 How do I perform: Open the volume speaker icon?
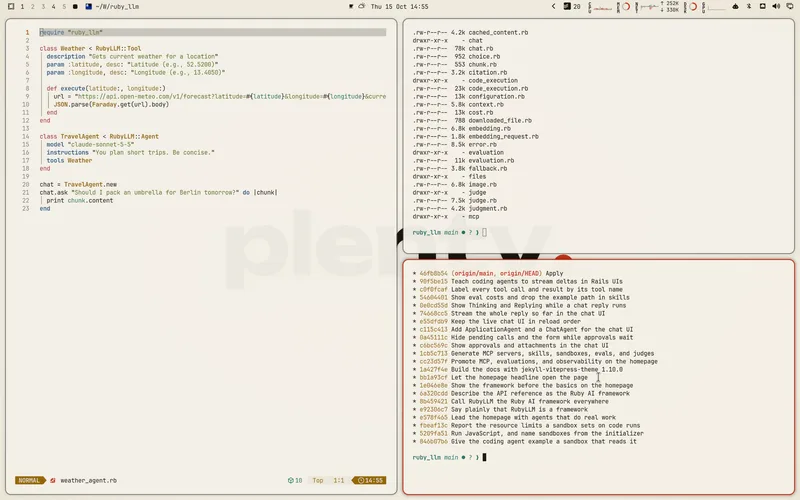coord(776,7)
